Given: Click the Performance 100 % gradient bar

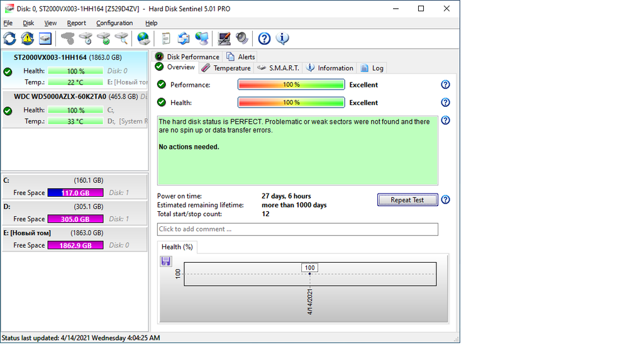Looking at the screenshot, I should point(291,85).
